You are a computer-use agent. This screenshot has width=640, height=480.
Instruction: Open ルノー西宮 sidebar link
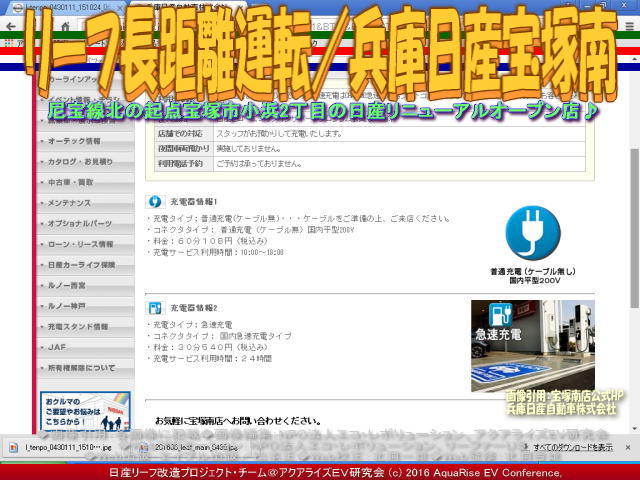(x=85, y=285)
